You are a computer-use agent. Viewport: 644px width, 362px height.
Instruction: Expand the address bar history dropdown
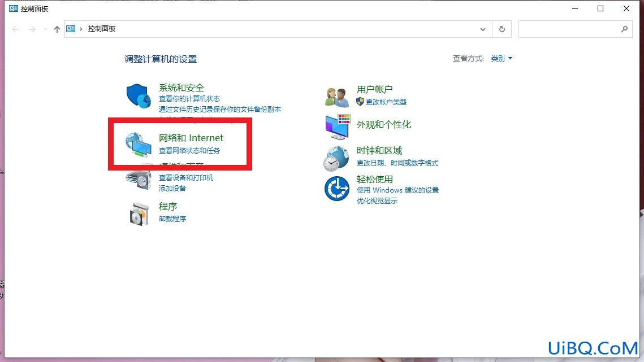tap(483, 29)
